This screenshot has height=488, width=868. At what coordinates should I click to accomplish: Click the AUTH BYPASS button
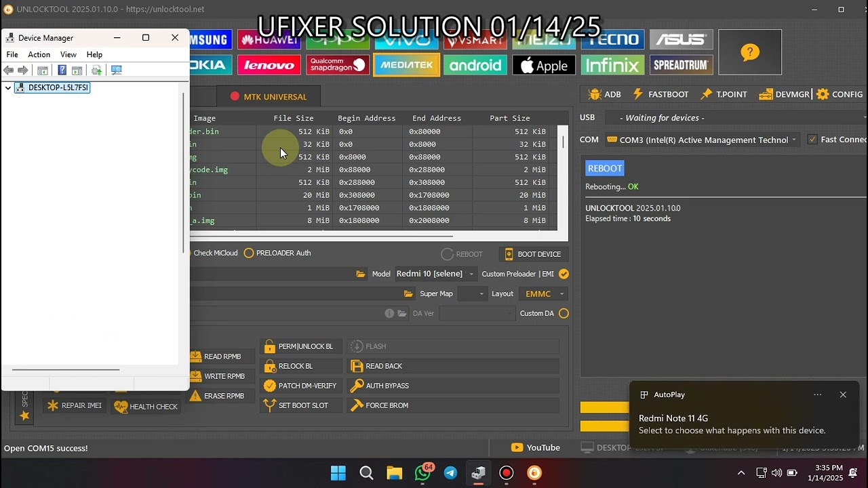click(453, 386)
